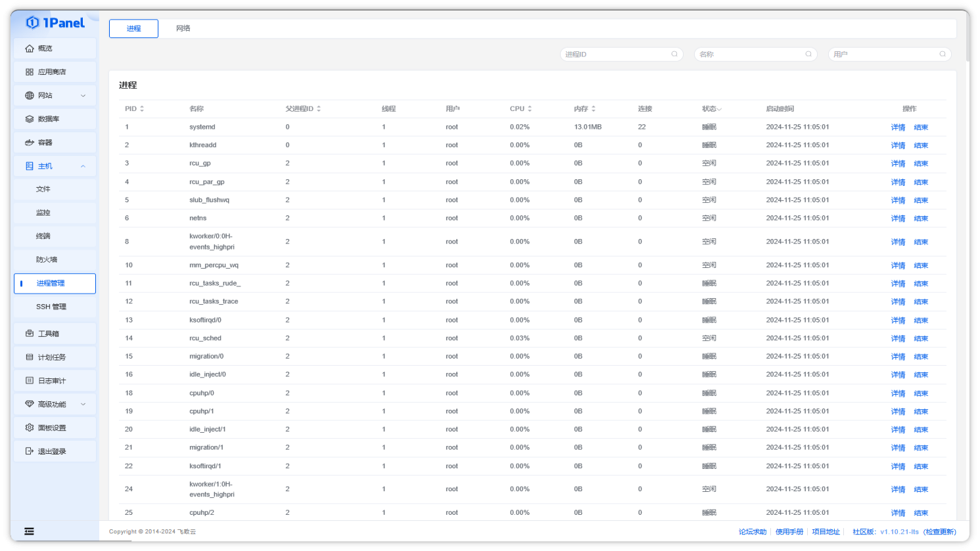Click the 工具箱 toolbox icon
The width and height of the screenshot is (980, 551).
pos(30,334)
